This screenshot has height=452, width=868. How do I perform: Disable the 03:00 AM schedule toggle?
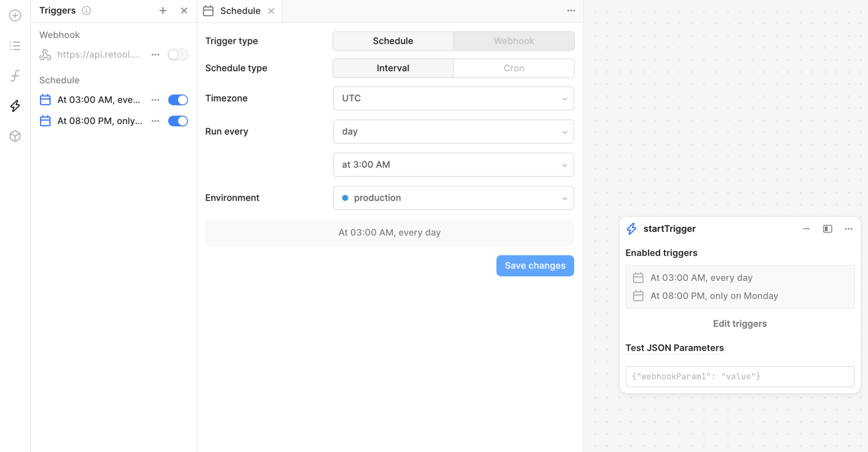[x=177, y=100]
